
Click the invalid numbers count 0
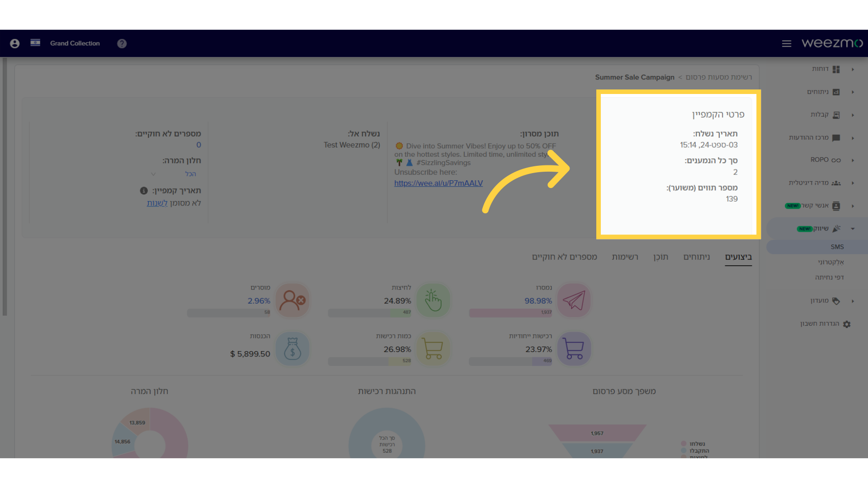tap(198, 145)
